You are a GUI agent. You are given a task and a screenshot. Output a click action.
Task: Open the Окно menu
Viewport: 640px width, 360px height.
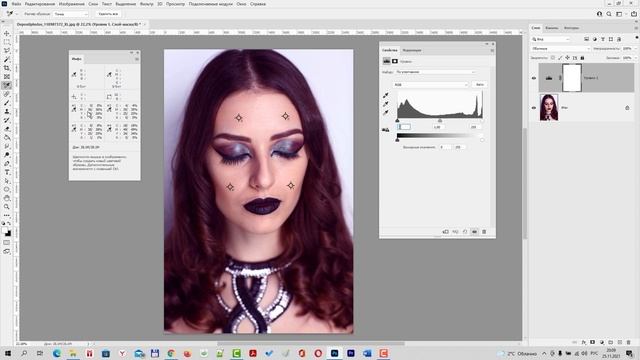point(241,4)
